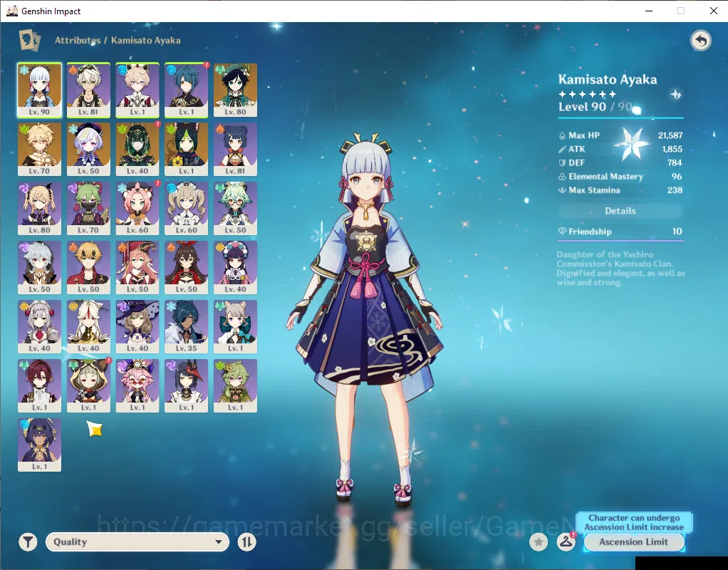
Task: Open the Details button
Action: tap(620, 211)
